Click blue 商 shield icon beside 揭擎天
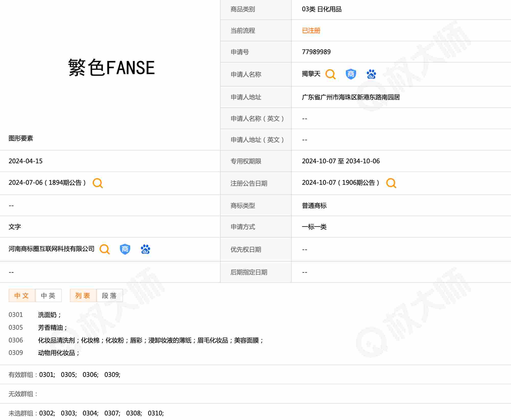The image size is (511, 420). click(x=351, y=74)
